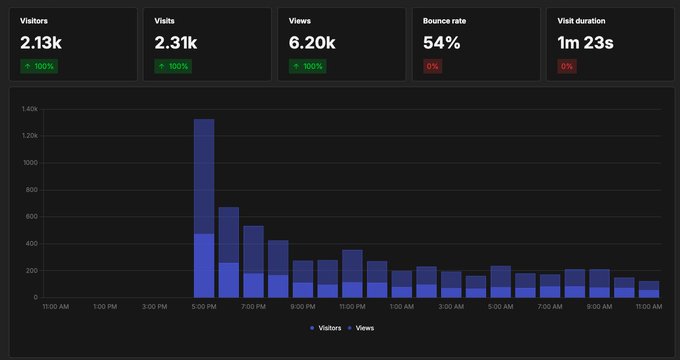Click the last bar at 11:00 AM
Screen dimensions: 680x360
649,289
